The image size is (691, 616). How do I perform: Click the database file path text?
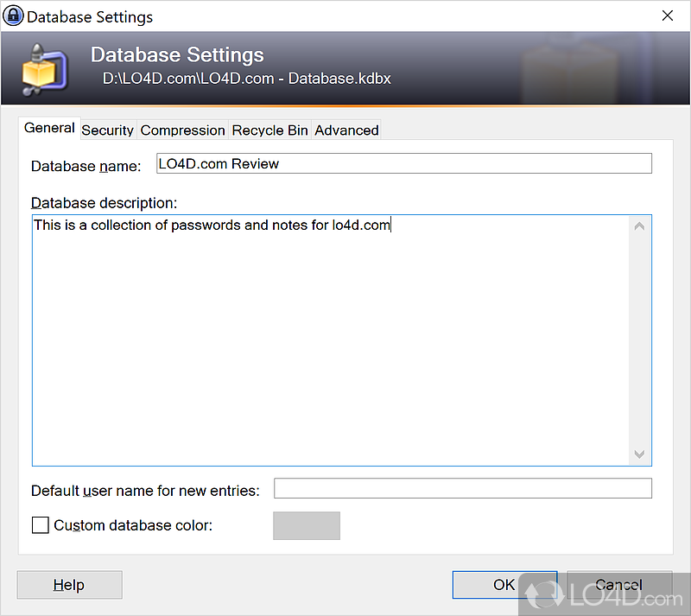[247, 79]
